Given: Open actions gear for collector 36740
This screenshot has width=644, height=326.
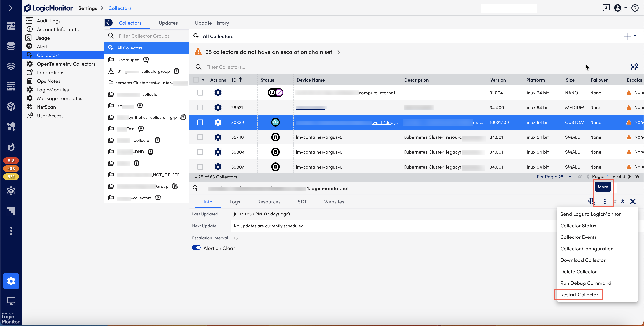Looking at the screenshot, I should [x=218, y=137].
